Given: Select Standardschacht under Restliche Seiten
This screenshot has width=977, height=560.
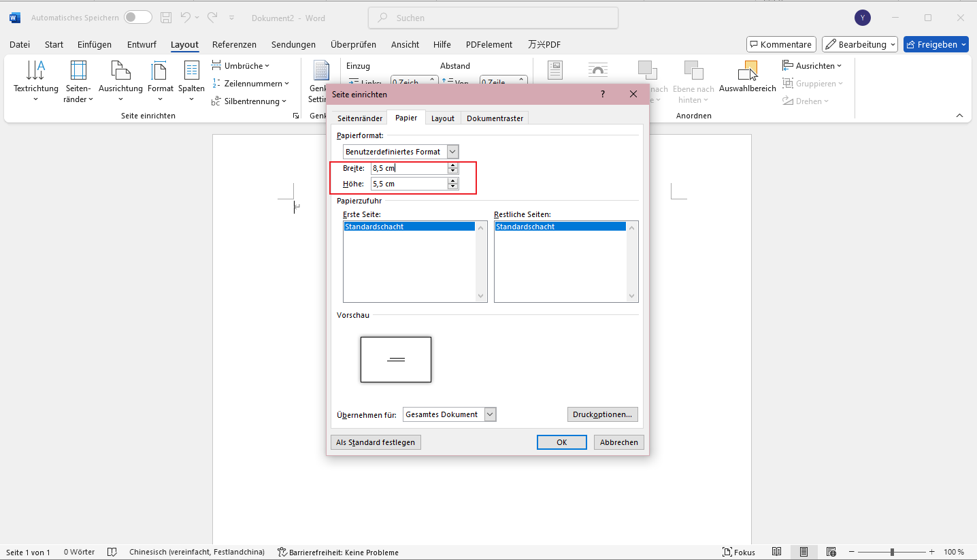Looking at the screenshot, I should point(561,227).
